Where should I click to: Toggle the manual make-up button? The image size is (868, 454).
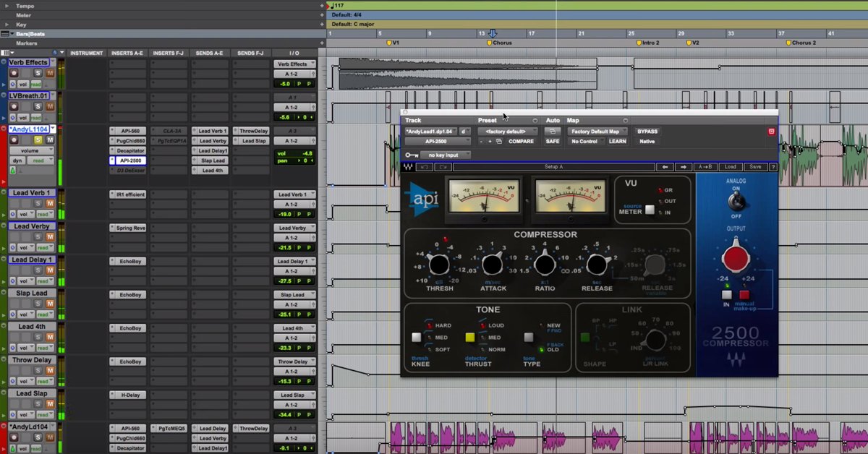tap(744, 295)
